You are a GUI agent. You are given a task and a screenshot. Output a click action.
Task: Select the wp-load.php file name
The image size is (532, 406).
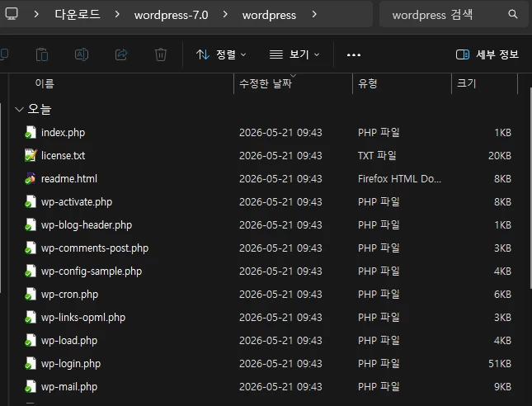[x=69, y=341]
